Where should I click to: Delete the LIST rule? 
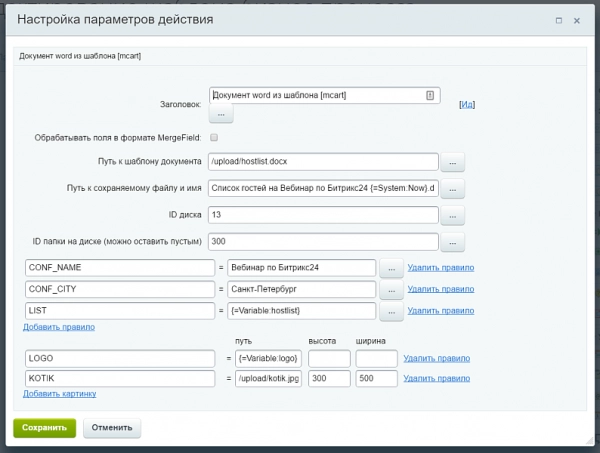point(441,311)
